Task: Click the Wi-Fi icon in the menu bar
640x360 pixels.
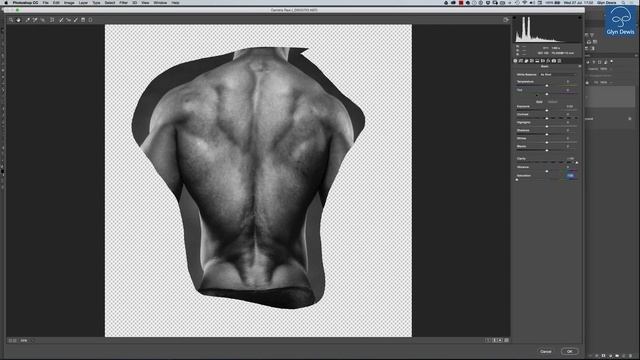Action: pyautogui.click(x=524, y=2)
